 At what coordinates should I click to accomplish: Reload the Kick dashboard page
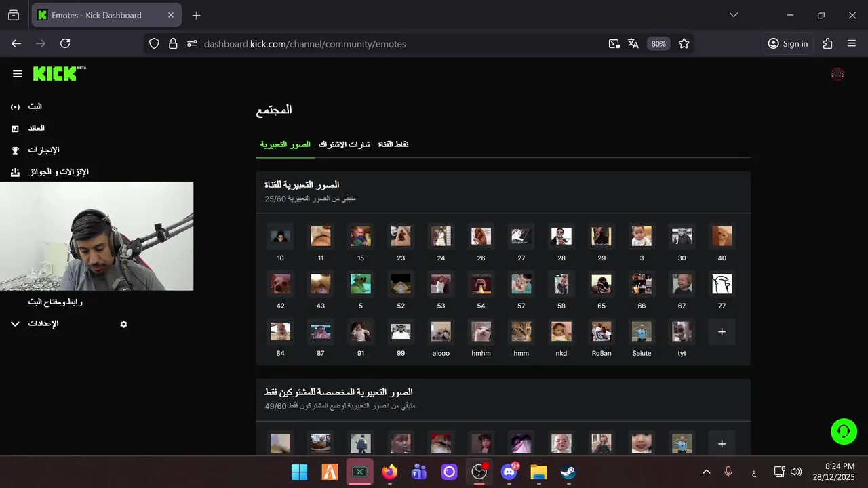(x=65, y=43)
